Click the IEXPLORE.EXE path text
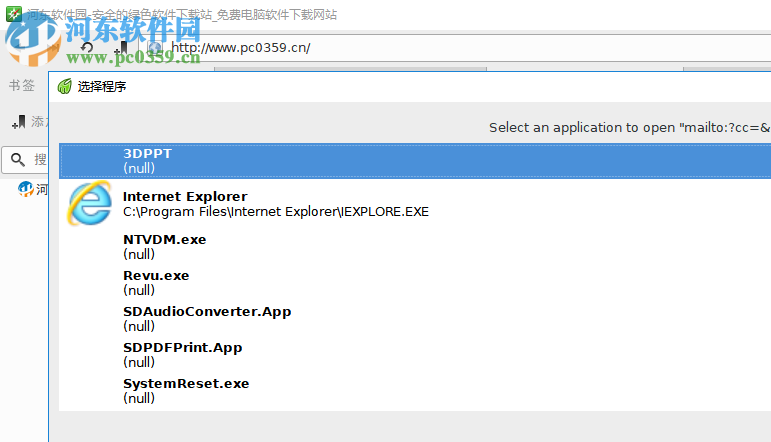771x442 pixels. tap(276, 212)
